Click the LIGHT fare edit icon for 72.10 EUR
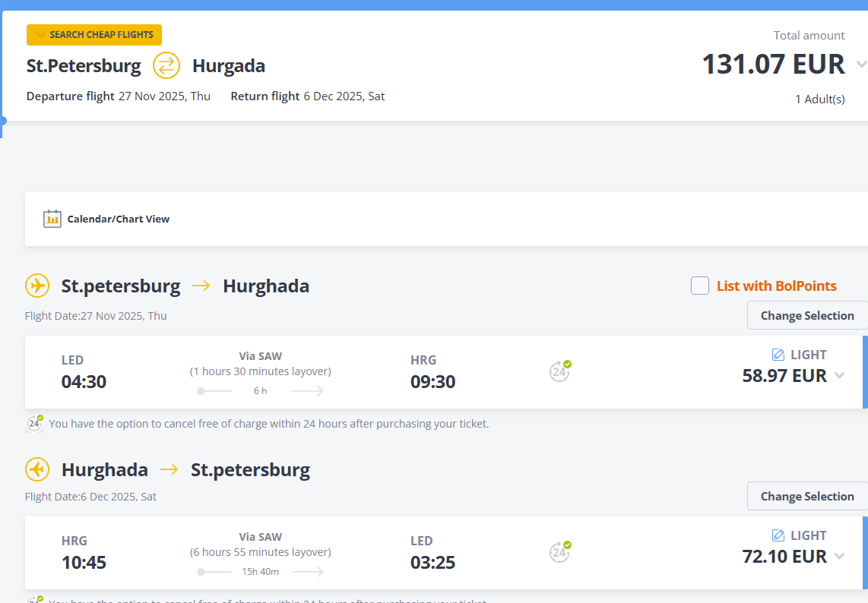The height and width of the screenshot is (603, 868). click(778, 535)
